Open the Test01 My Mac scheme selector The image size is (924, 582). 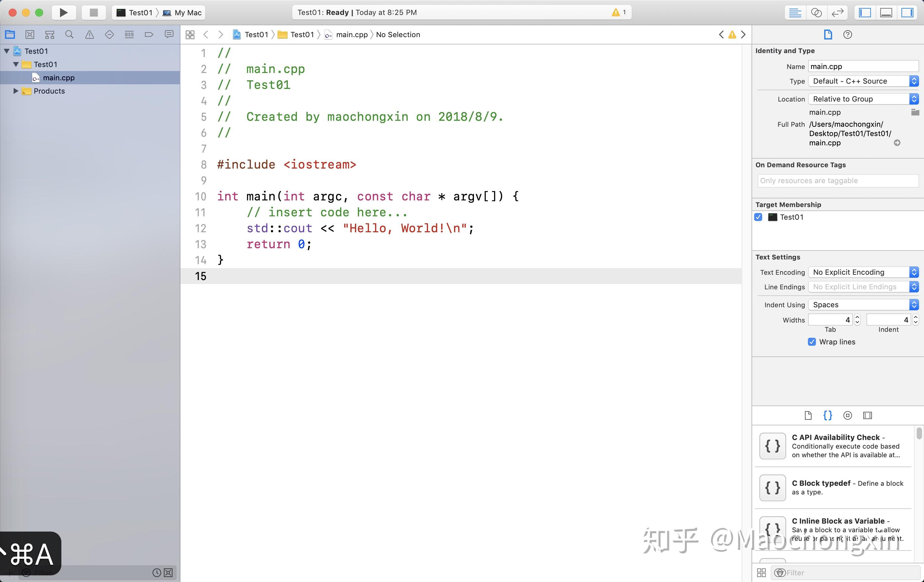point(157,12)
